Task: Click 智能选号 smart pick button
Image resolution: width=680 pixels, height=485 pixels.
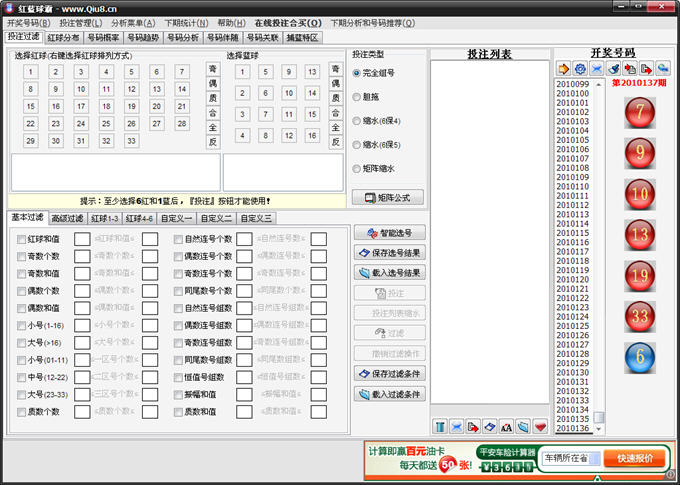Action: pyautogui.click(x=389, y=233)
